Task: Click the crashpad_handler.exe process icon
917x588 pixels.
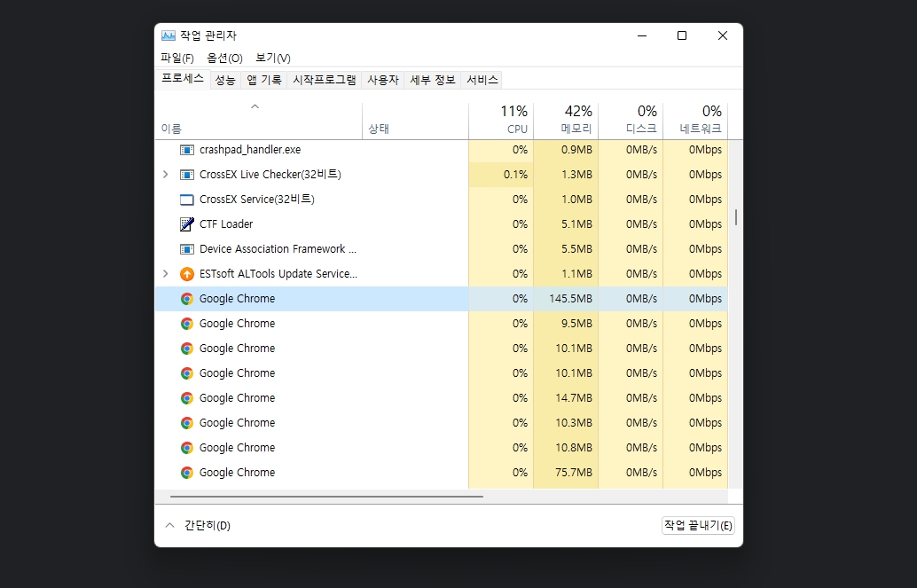Action: point(186,150)
